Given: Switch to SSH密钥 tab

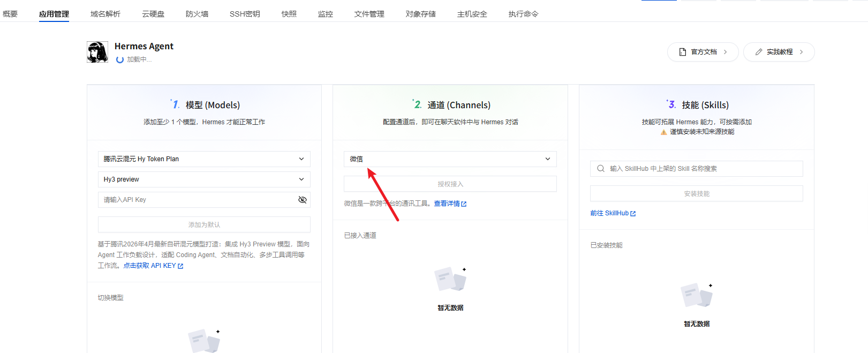Looking at the screenshot, I should (x=245, y=14).
